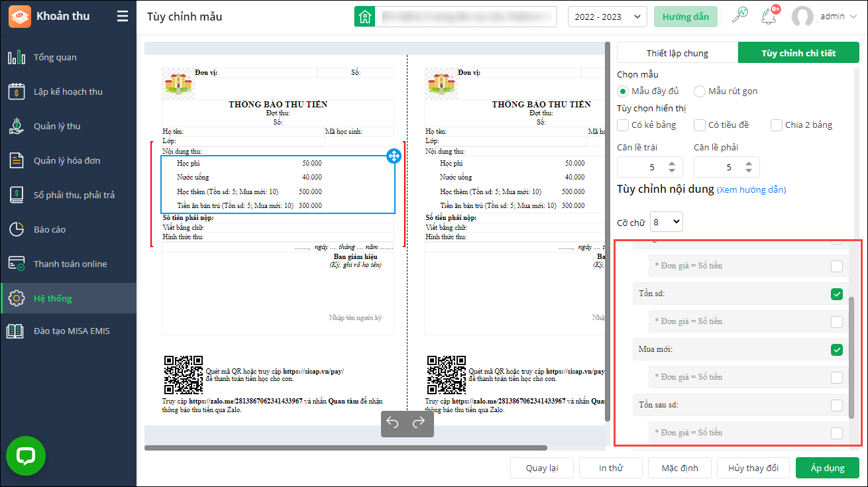The width and height of the screenshot is (868, 487).
Task: Click the Căn lề trái value field
Action: [650, 167]
